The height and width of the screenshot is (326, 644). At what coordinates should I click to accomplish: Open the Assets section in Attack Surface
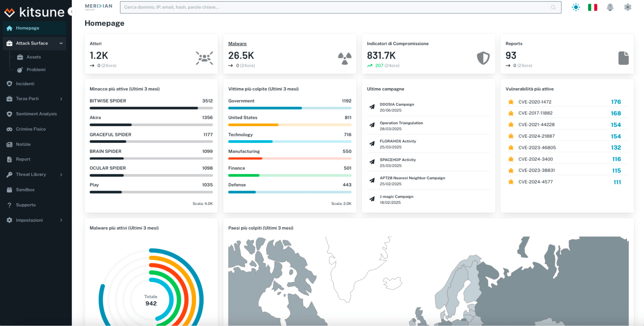point(34,57)
